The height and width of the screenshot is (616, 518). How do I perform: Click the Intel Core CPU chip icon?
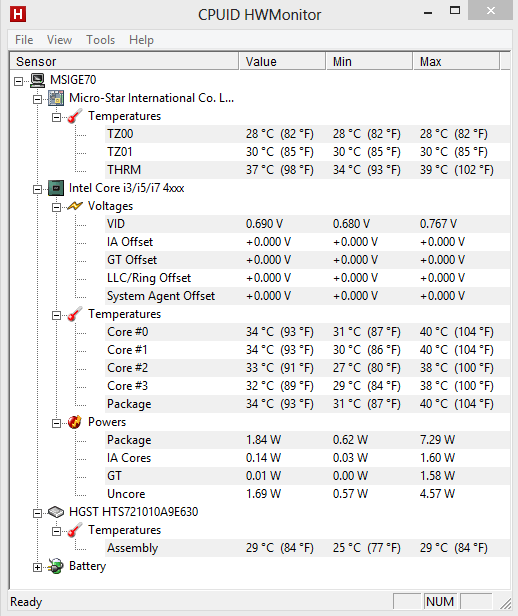click(56, 188)
